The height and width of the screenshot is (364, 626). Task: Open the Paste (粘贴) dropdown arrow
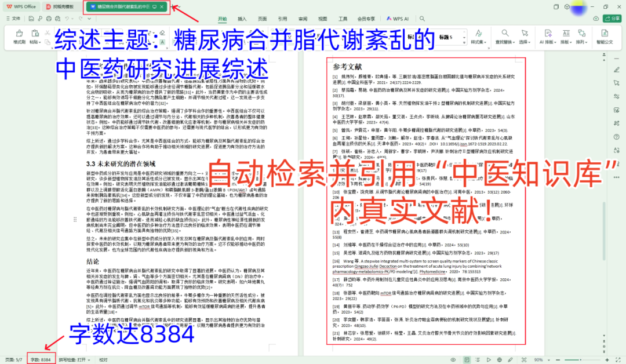tap(40, 42)
